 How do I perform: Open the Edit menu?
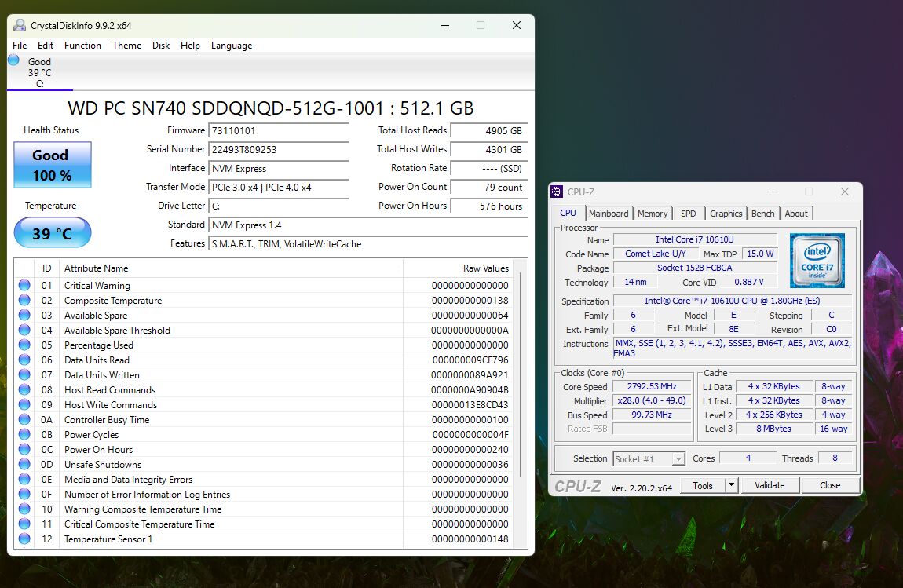(46, 46)
